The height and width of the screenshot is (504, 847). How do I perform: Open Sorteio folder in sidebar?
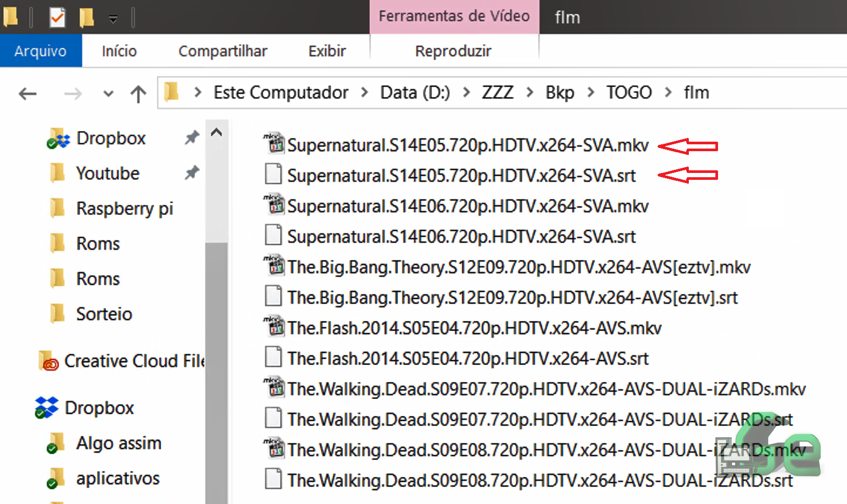(x=104, y=314)
